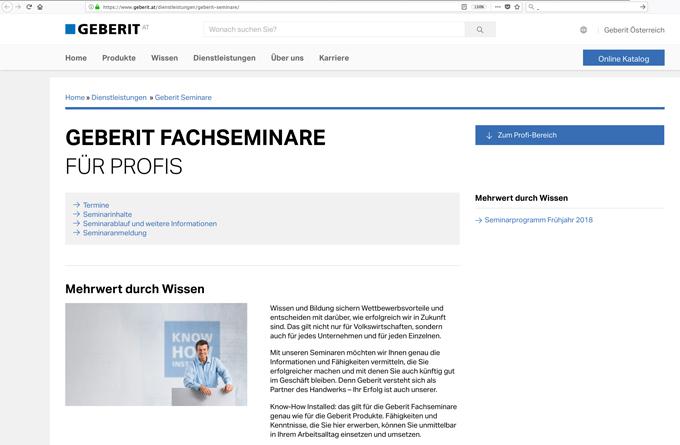The image size is (680, 445).
Task: Jump to the Termine anchor link
Action: tap(96, 205)
